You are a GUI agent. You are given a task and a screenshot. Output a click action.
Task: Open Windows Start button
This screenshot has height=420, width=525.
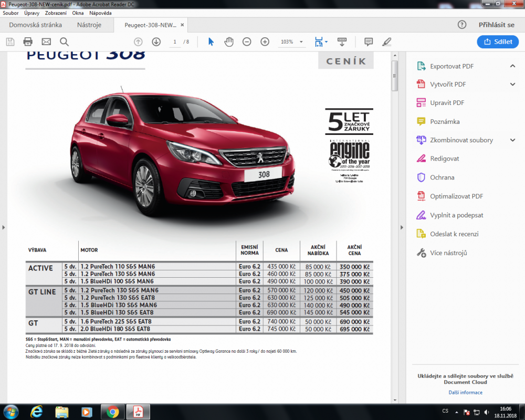[x=10, y=412]
